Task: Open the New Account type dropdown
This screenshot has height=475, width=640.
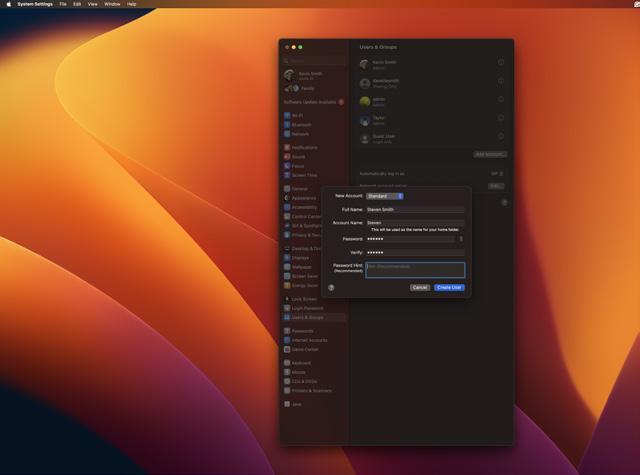Action: coord(385,196)
